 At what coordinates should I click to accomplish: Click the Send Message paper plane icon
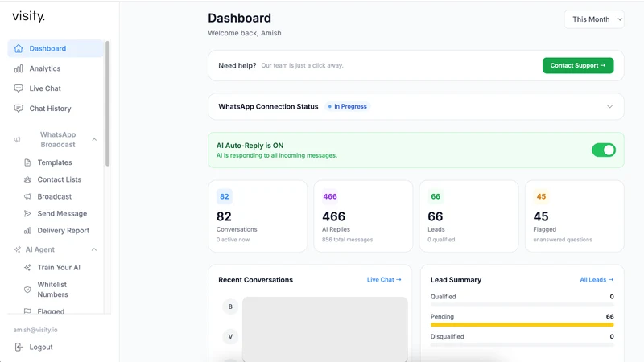coord(27,213)
